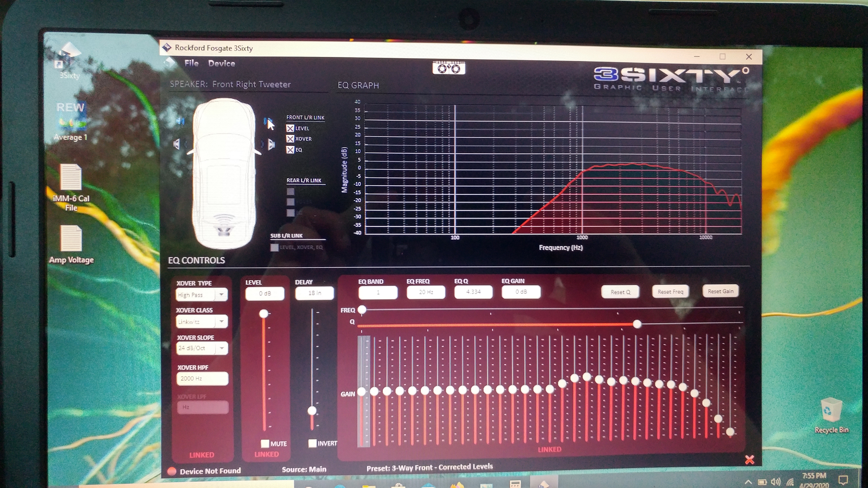Click the XOVER HPF frequency field

point(203,379)
